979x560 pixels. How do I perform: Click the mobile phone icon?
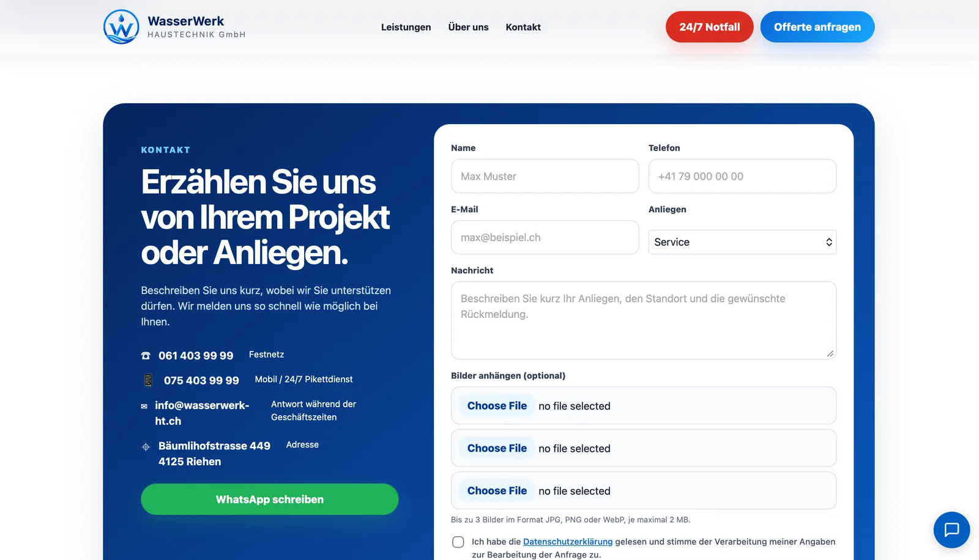(x=148, y=380)
